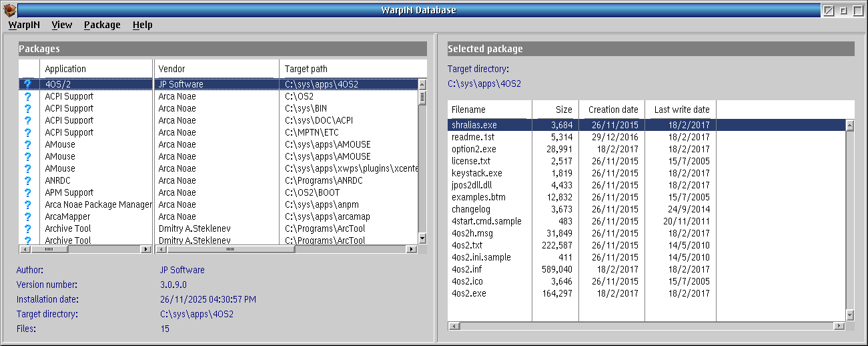The image size is (868, 346).
Task: Open the Package menu
Action: [102, 25]
